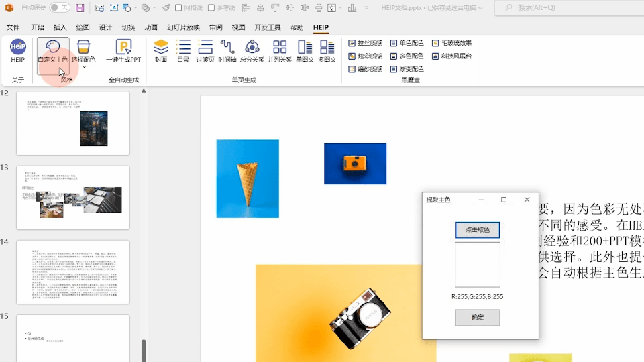This screenshot has width=644, height=362.
Task: Select the ice cream cone picture
Action: 248,178
